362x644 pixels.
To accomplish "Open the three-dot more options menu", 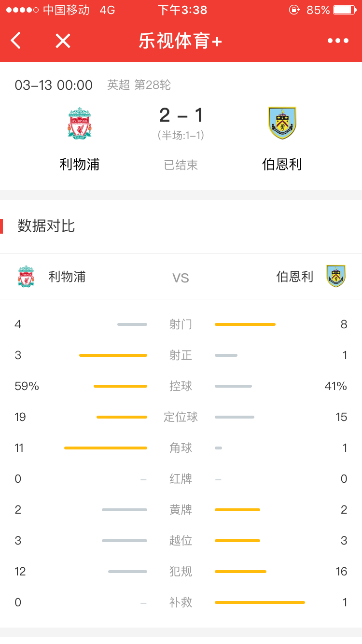I will click(x=338, y=41).
